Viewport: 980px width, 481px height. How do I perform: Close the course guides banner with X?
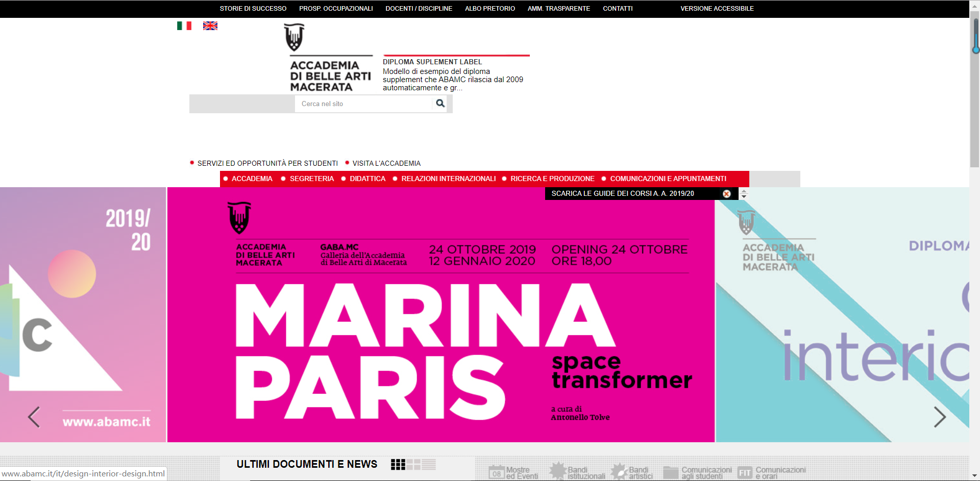click(726, 194)
